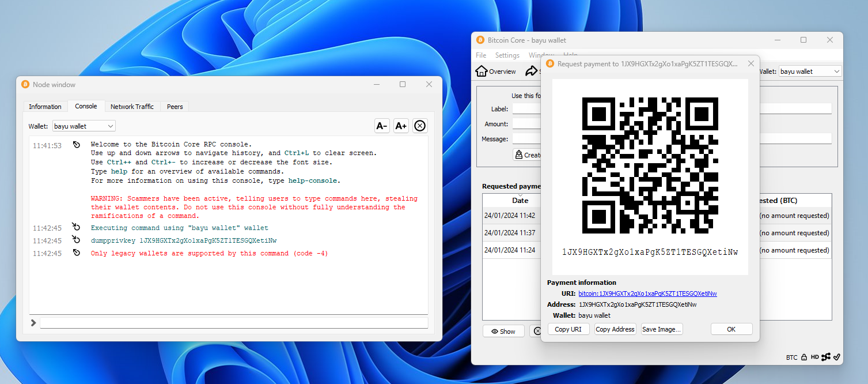Image resolution: width=868 pixels, height=384 pixels.
Task: Click the console prompt chevron icon
Action: [33, 323]
